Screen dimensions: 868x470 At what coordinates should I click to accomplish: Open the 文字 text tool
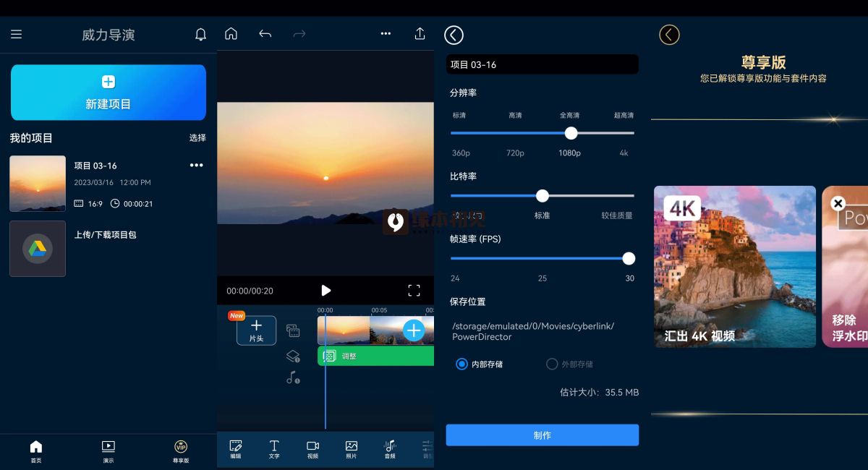274,449
